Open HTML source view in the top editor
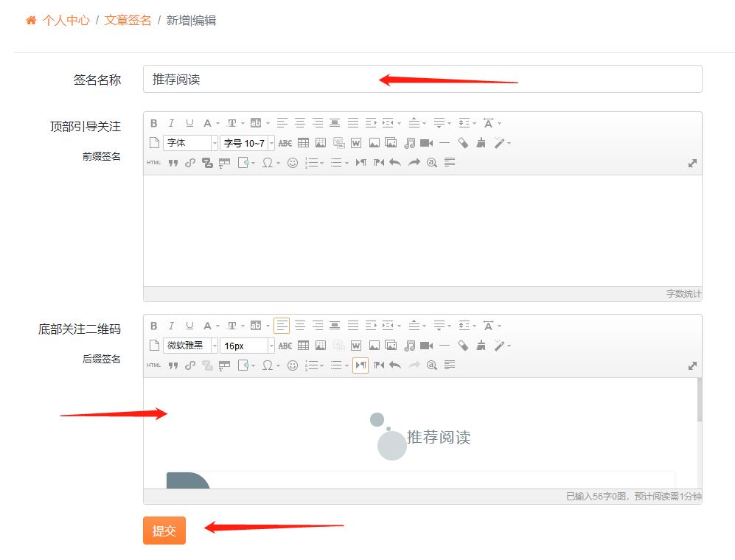Screen dimensions: 735x560 (154, 163)
